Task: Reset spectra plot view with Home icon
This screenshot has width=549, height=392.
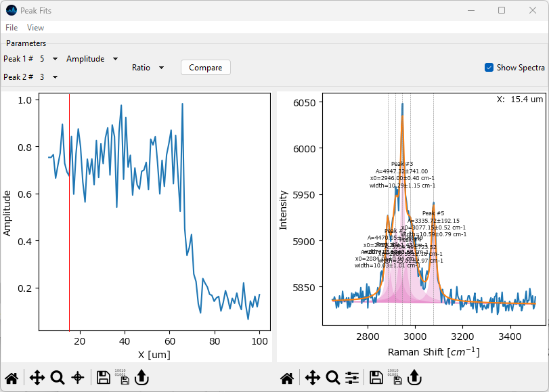Action: tap(287, 378)
